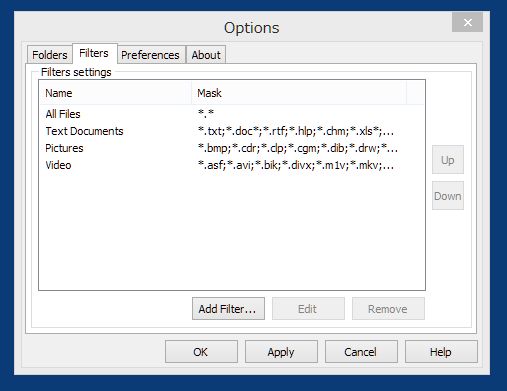Move the filter Up in list
This screenshot has height=391, width=507.
(x=448, y=160)
